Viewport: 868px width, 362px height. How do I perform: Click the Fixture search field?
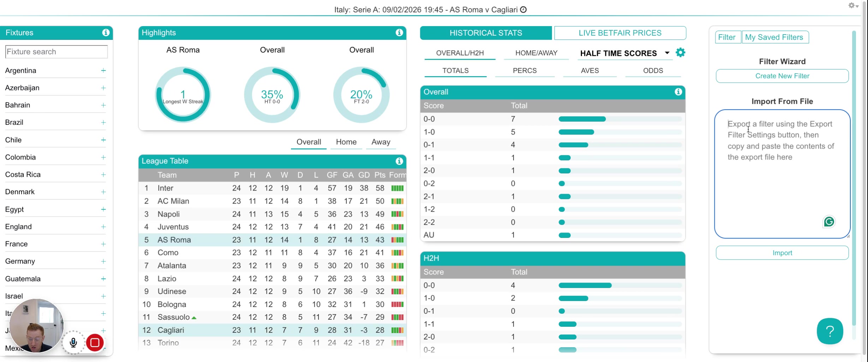point(57,52)
